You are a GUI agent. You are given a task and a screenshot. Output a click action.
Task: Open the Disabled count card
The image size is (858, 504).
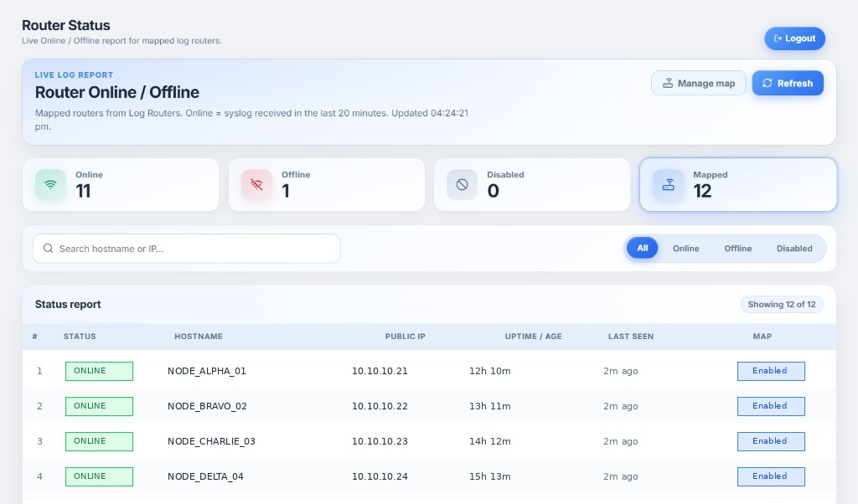point(532,185)
